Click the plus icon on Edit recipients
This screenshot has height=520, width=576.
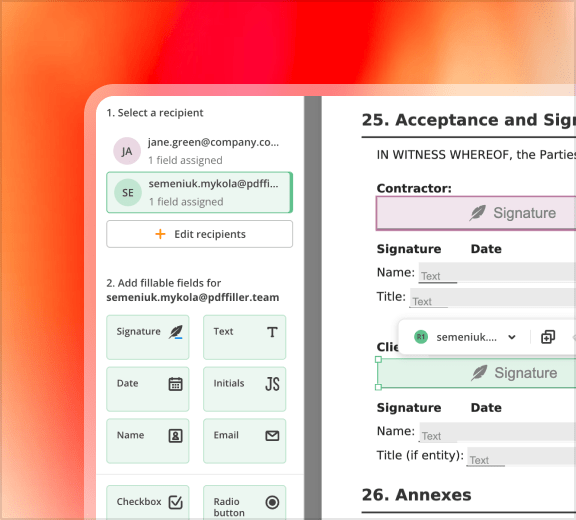point(160,234)
